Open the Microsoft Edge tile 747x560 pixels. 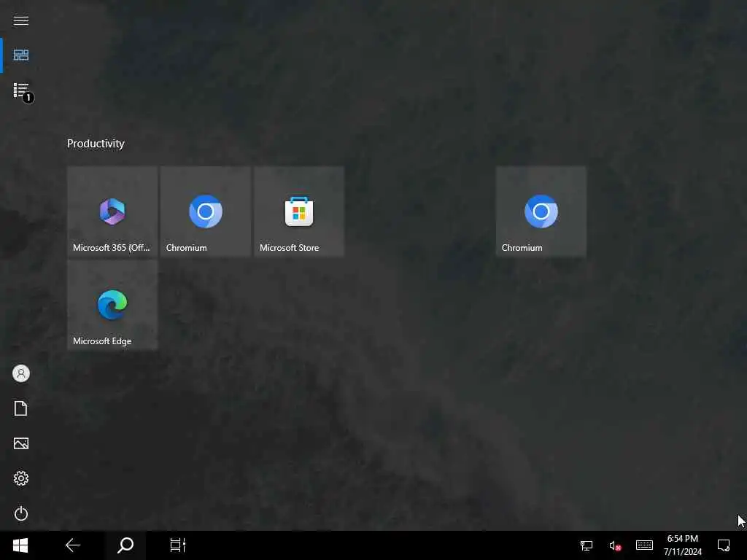pos(112,305)
